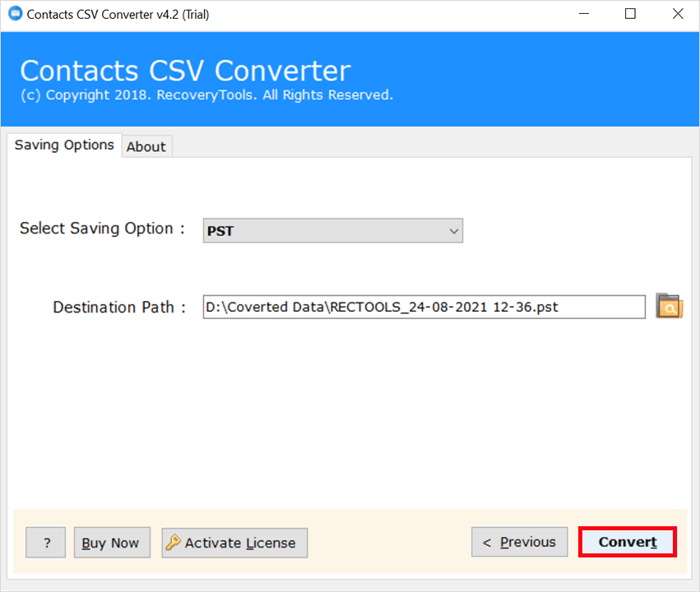Open the Activate License dialog
This screenshot has width=700, height=592.
click(234, 543)
